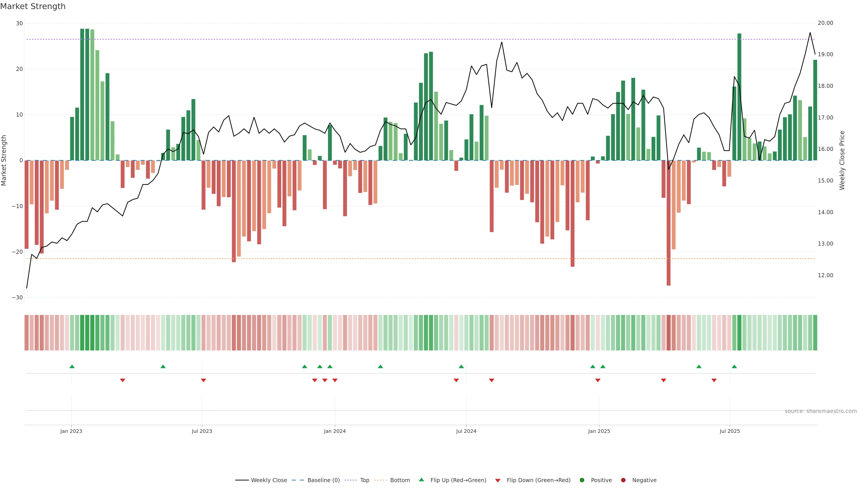Click the Market Strength chart title
Image resolution: width=868 pixels, height=488 pixels.
(33, 6)
